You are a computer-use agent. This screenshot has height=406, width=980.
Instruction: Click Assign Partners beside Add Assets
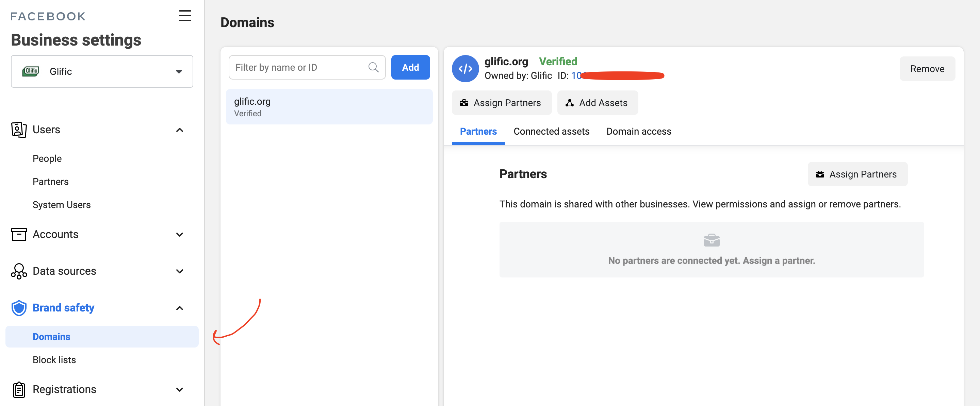pos(502,103)
